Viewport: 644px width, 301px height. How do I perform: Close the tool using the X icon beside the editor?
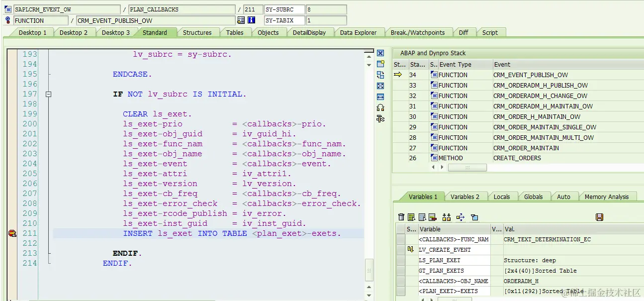(380, 53)
